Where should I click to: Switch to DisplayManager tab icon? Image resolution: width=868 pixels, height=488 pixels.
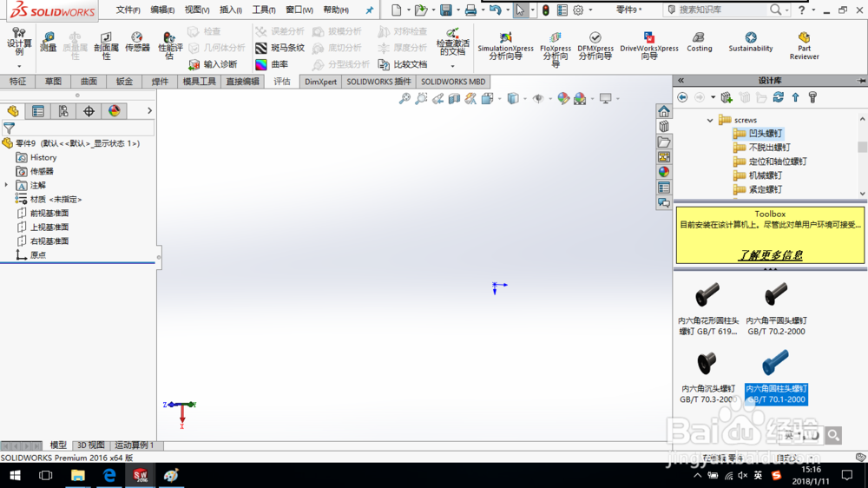click(x=114, y=111)
